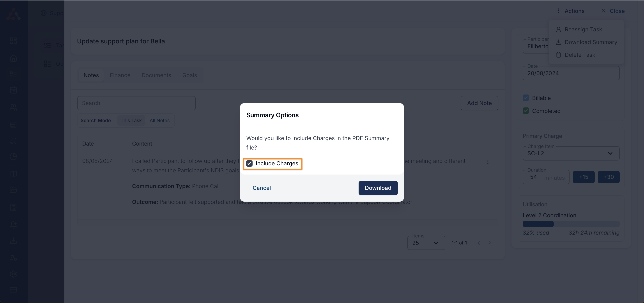Screen dimensions: 644x303
Task: Click the Download Summary icon in Actions menu
Action: click(x=559, y=42)
